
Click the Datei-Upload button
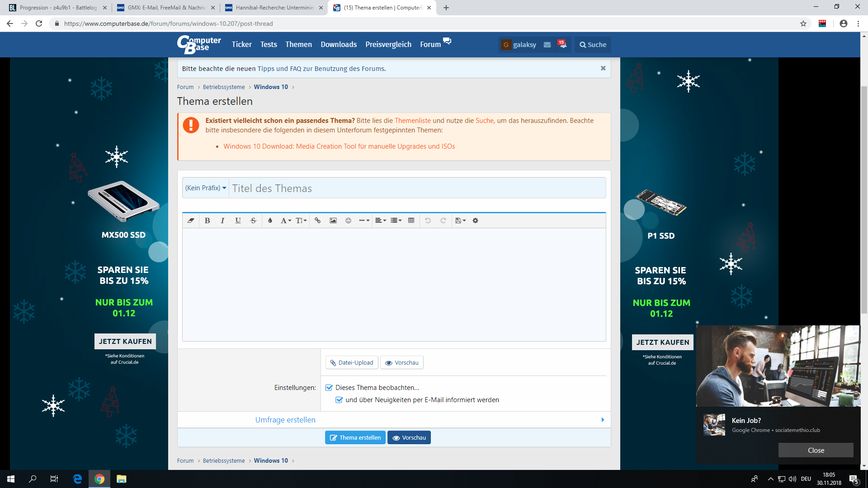[x=352, y=362]
